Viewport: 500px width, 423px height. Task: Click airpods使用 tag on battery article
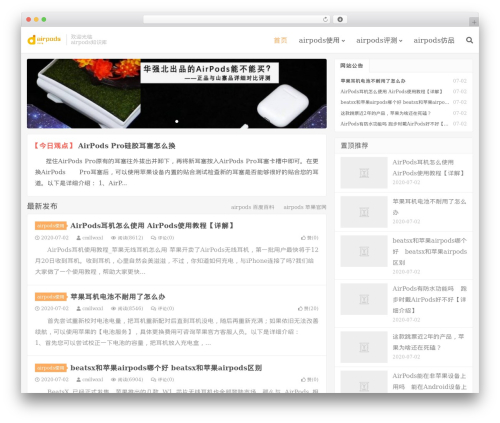coord(51,297)
